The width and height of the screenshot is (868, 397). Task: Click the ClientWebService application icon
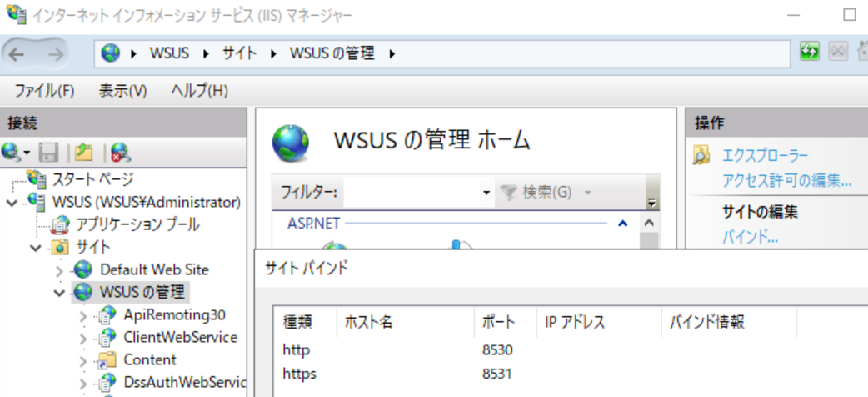coord(107,337)
